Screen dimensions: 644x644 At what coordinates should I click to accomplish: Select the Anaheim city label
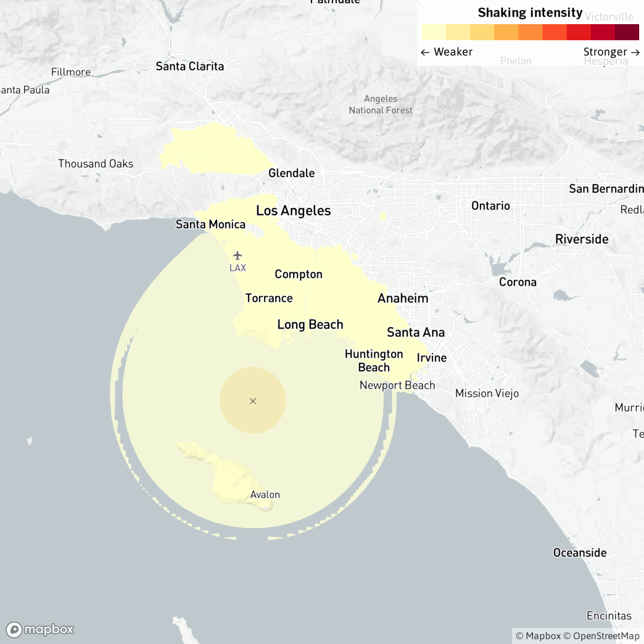click(402, 298)
